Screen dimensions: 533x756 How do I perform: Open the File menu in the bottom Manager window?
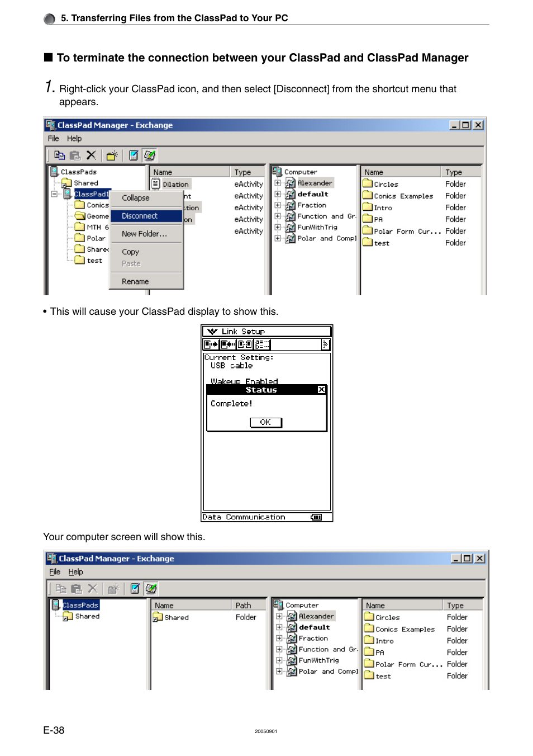[55, 572]
